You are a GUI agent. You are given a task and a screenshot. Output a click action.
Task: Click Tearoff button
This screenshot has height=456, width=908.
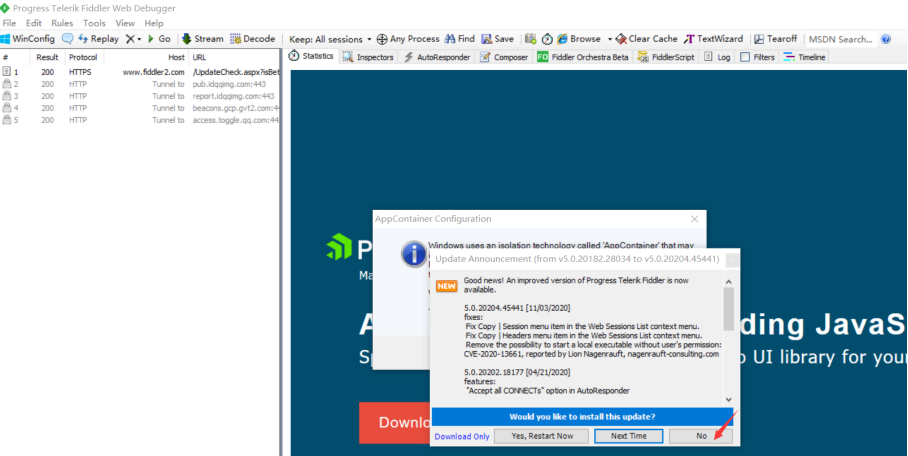775,39
